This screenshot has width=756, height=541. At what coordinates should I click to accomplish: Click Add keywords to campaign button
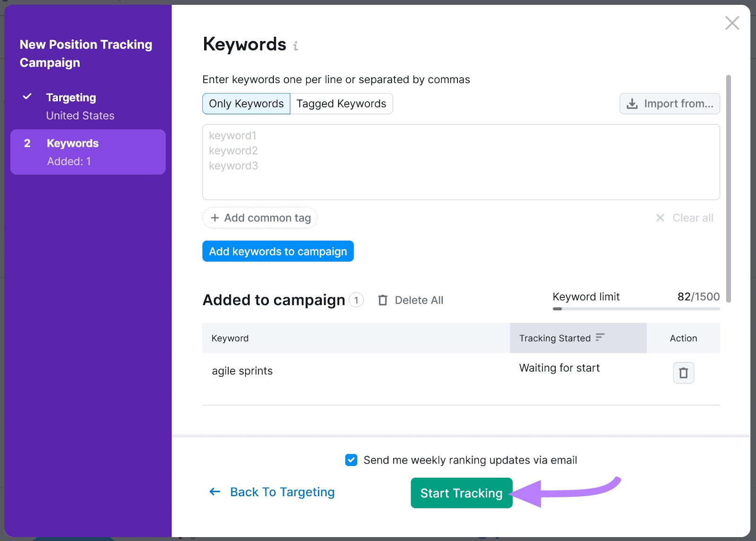coord(278,251)
